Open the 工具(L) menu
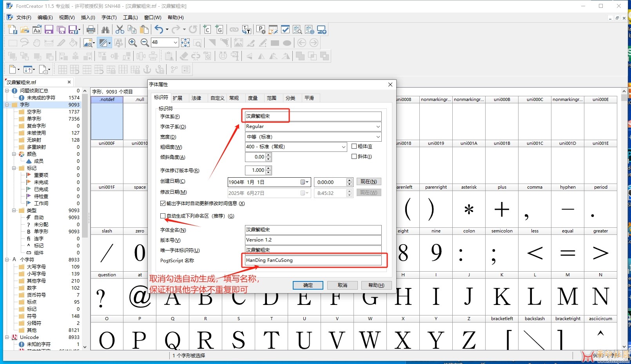This screenshot has width=631, height=364. 131,18
